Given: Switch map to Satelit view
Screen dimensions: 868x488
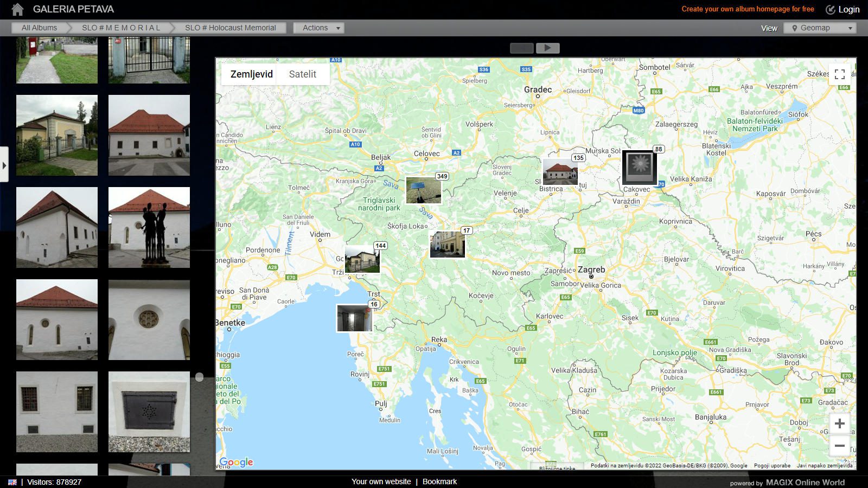Looking at the screenshot, I should tap(303, 74).
